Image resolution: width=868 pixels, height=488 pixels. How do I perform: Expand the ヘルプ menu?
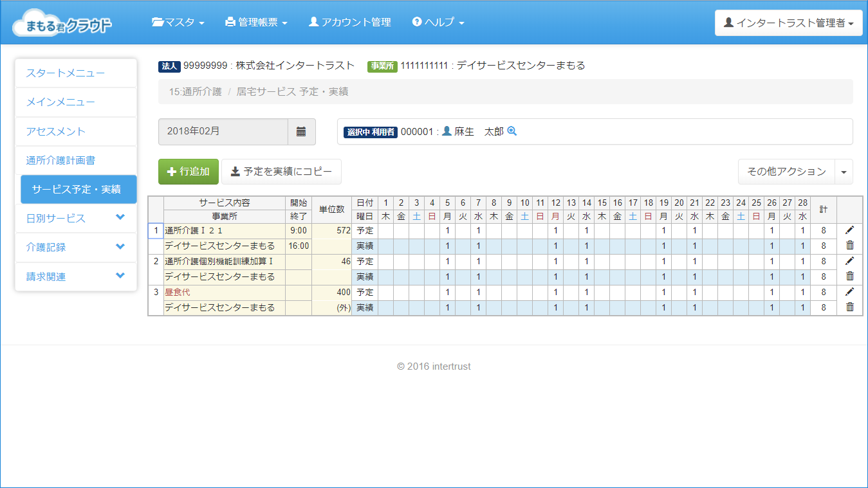click(x=438, y=23)
